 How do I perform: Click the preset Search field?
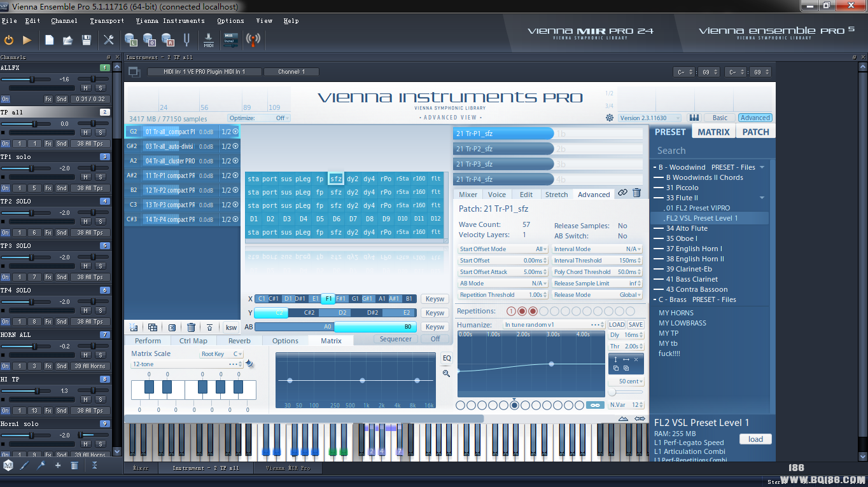pyautogui.click(x=712, y=151)
